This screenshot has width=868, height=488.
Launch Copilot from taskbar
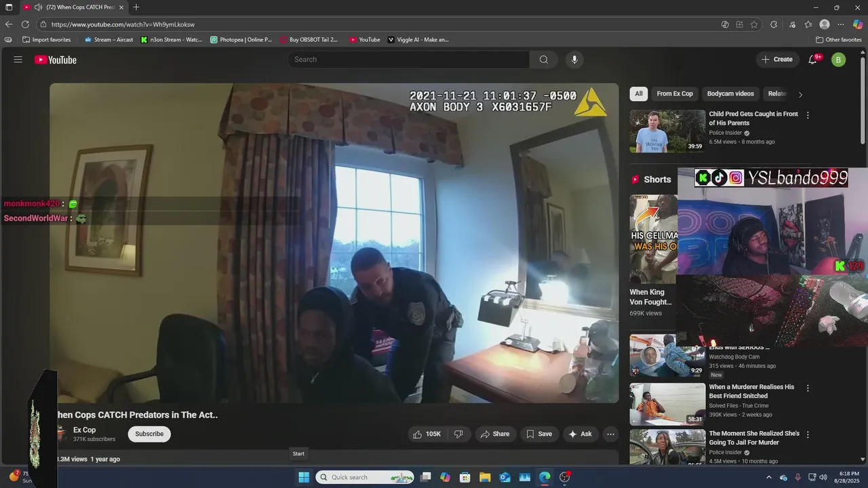445,477
